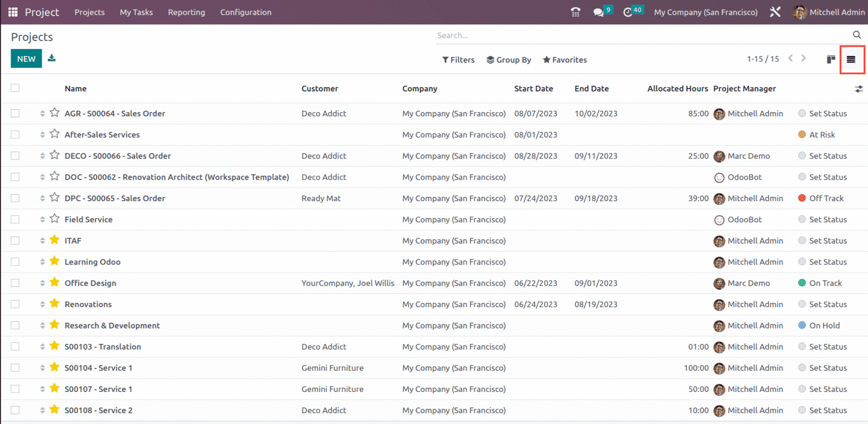Open the Configuration menu
The image size is (868, 424).
click(x=246, y=12)
